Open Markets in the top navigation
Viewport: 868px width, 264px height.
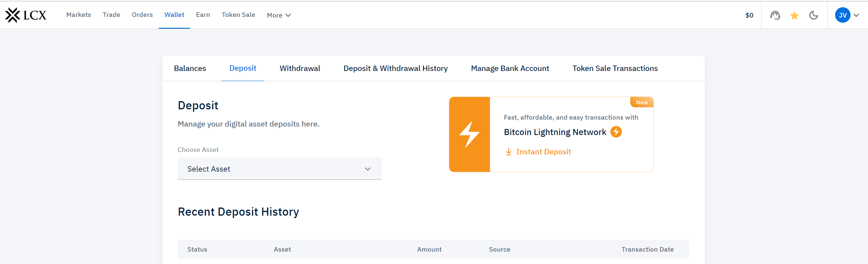coord(78,15)
